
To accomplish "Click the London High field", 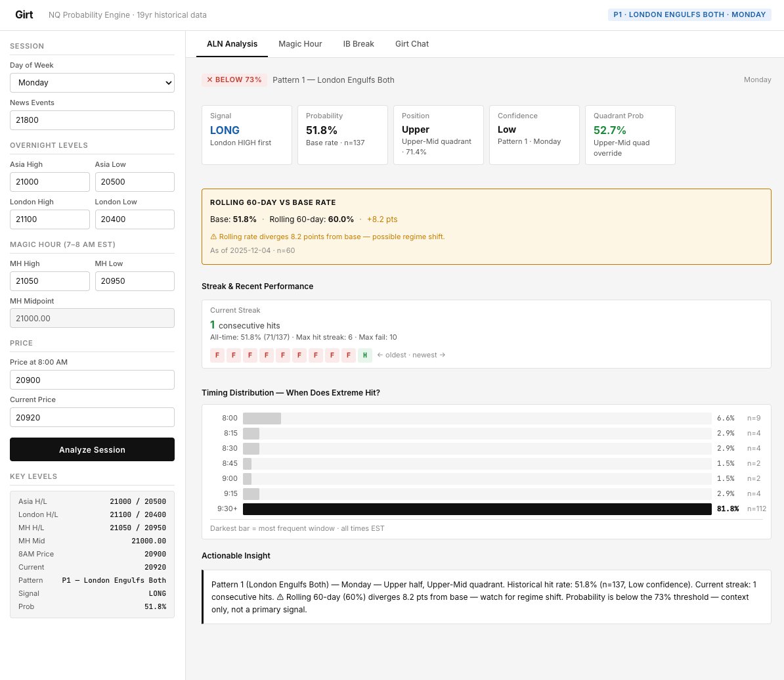I will point(49,219).
